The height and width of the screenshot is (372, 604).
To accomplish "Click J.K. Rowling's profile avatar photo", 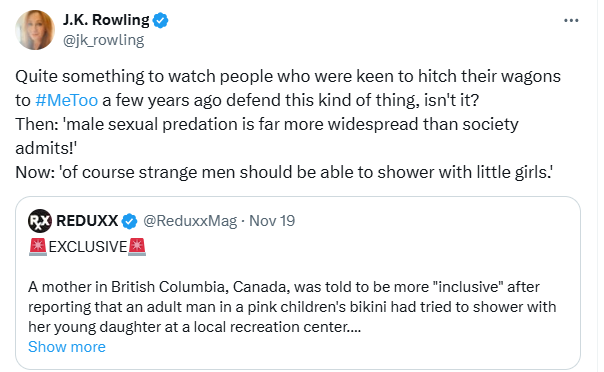I will click(x=35, y=30).
